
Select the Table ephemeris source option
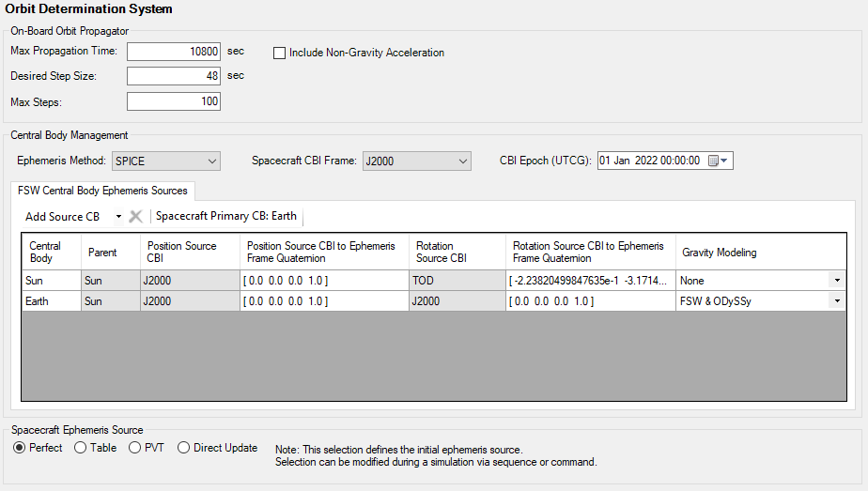point(81,448)
